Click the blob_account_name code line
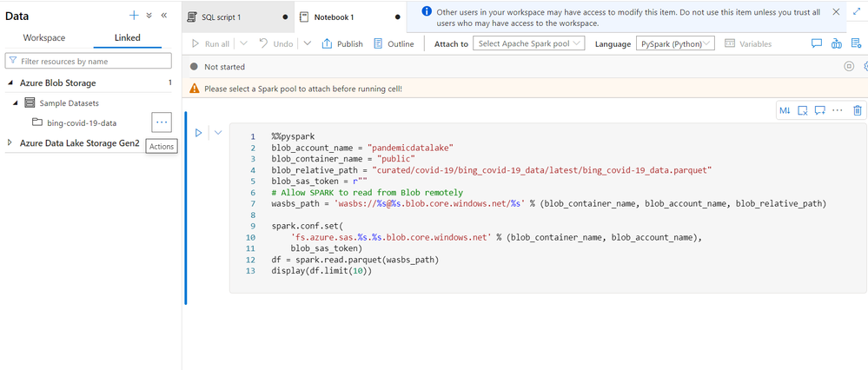Screen dimensions: 868x370 [362, 148]
